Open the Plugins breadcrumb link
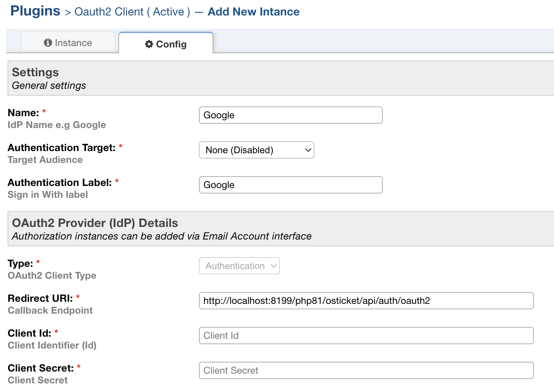Image resolution: width=554 pixels, height=392 pixels. coord(35,11)
